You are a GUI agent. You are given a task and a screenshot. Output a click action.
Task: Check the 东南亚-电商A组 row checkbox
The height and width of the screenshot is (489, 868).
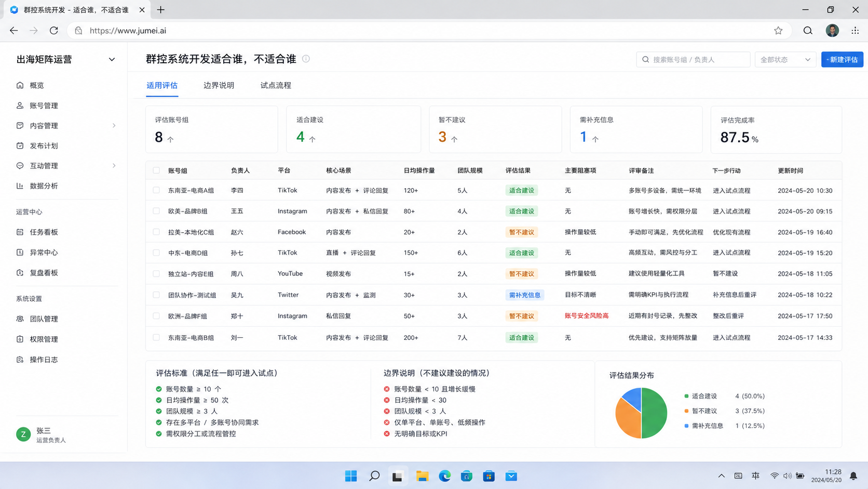pos(156,190)
